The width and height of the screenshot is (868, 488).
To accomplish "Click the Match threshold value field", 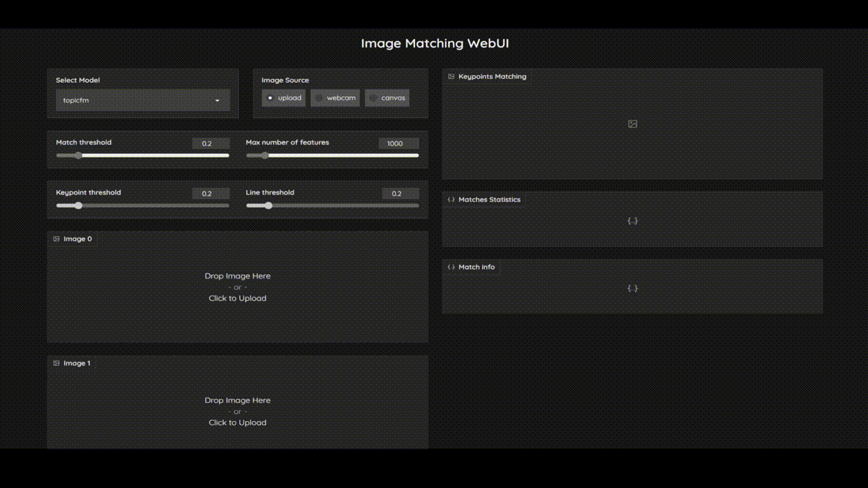I will click(x=210, y=144).
